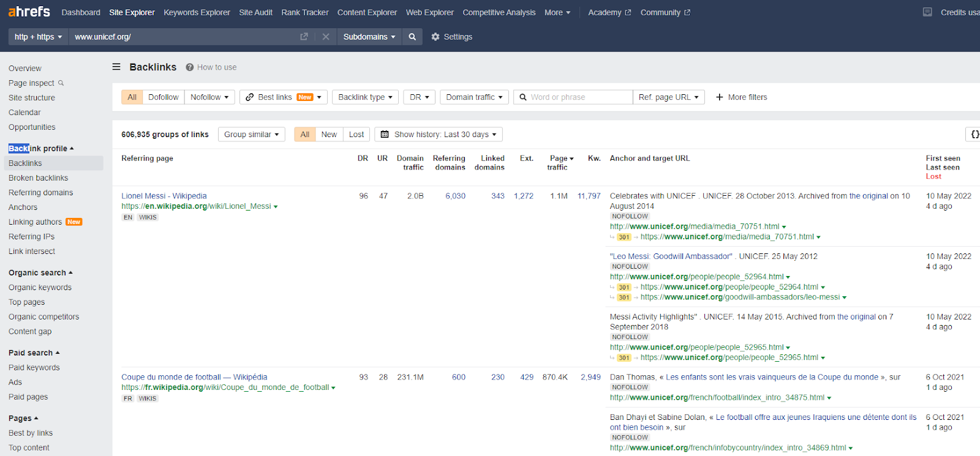Click the FR language tag
This screenshot has width=980, height=456.
[127, 398]
